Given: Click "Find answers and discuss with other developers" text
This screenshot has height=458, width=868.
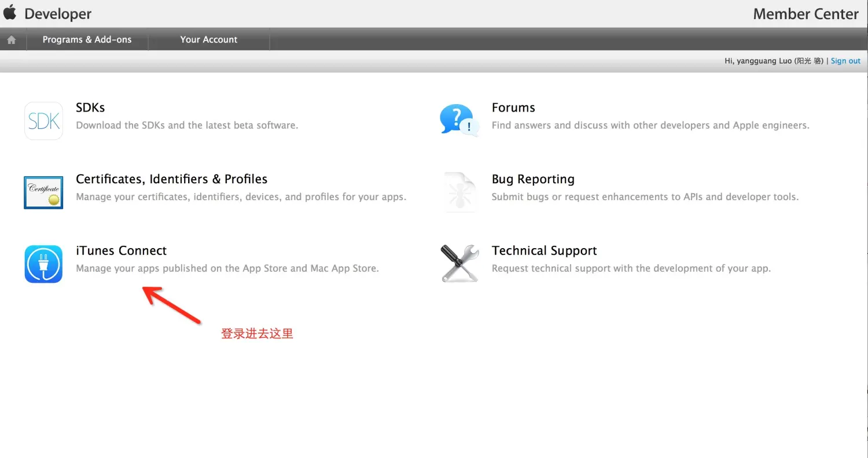Looking at the screenshot, I should (650, 125).
